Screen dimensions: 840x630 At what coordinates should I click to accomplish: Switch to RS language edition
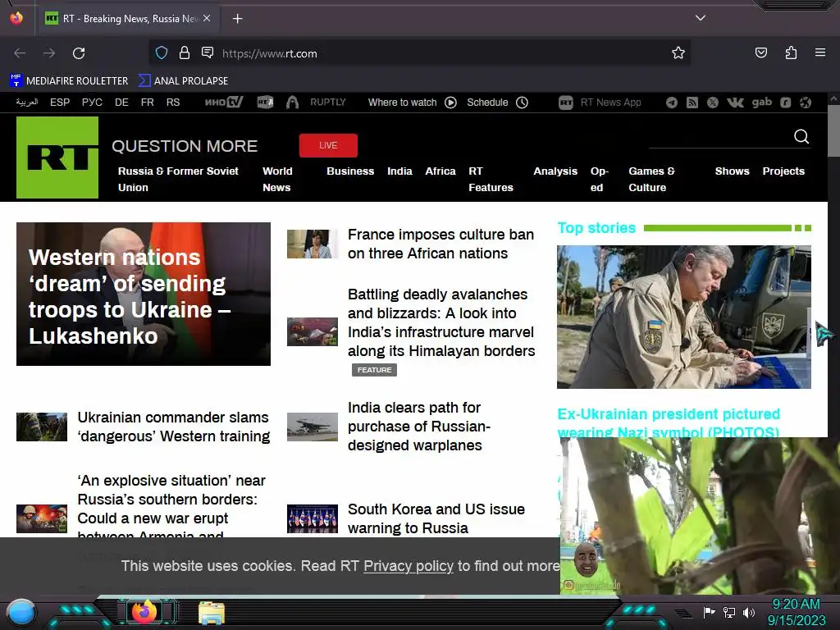click(173, 103)
